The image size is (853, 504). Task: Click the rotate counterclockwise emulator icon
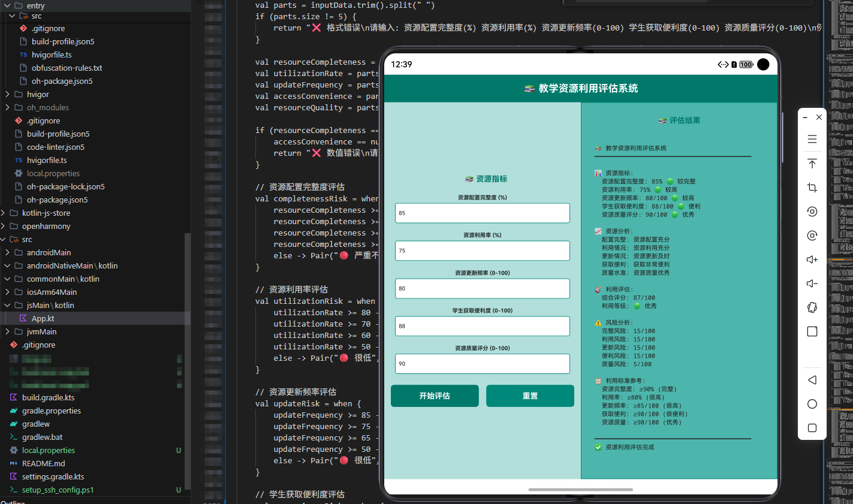pyautogui.click(x=812, y=212)
